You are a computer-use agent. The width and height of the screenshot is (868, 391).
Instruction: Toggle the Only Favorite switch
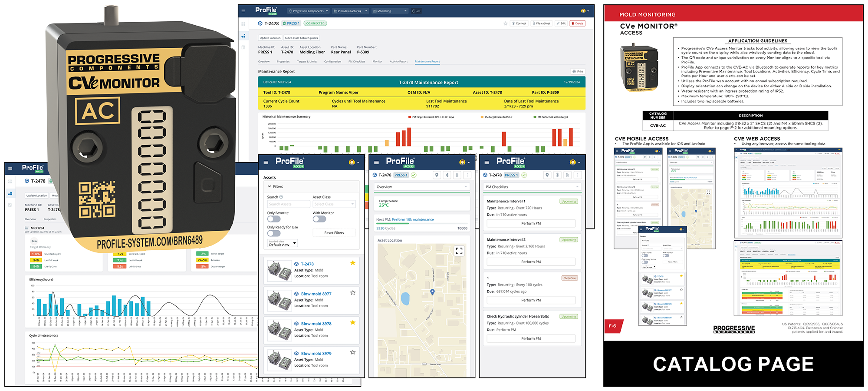click(274, 219)
